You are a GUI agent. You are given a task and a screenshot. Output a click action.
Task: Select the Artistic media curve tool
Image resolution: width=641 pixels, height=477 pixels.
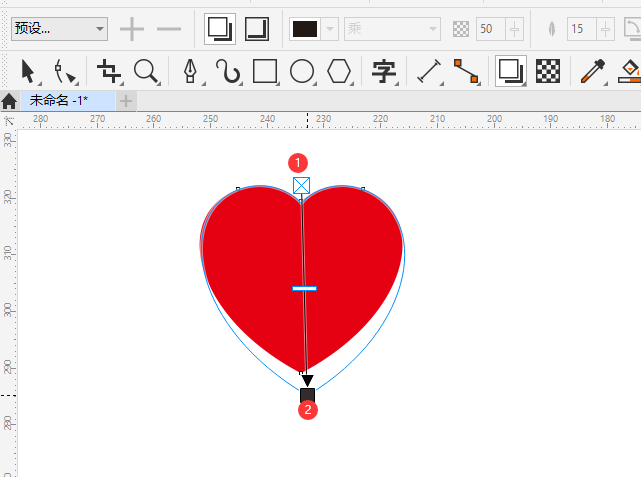pyautogui.click(x=228, y=72)
